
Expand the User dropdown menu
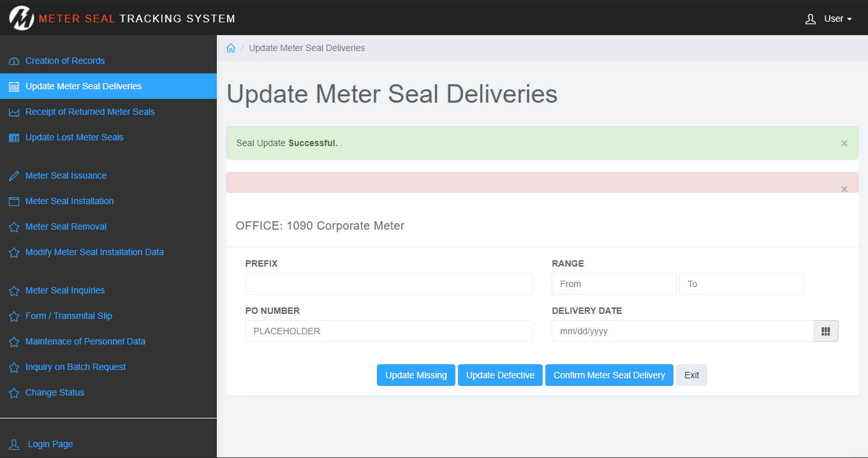tap(828, 18)
